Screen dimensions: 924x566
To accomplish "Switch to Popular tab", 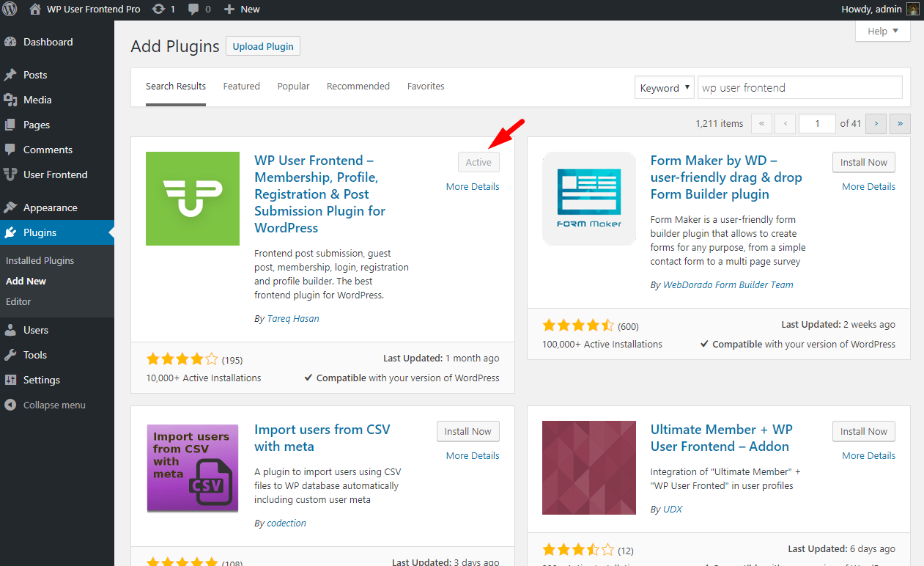I will (x=293, y=87).
